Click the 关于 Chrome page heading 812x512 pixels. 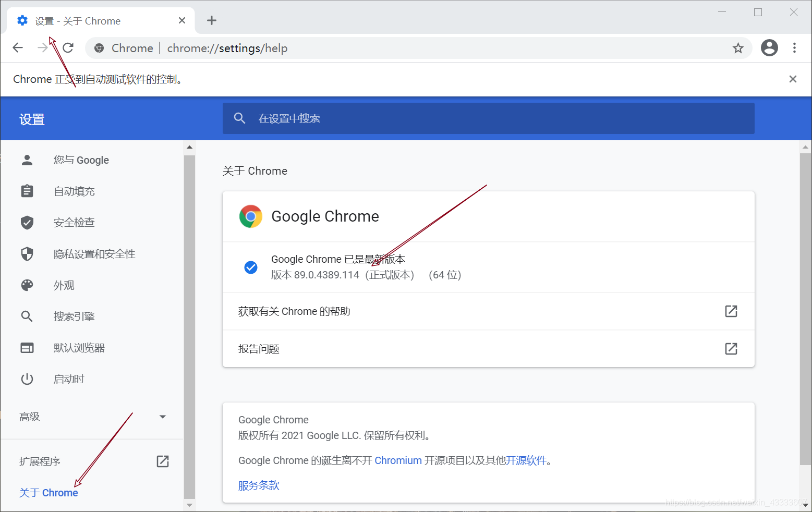click(x=255, y=171)
